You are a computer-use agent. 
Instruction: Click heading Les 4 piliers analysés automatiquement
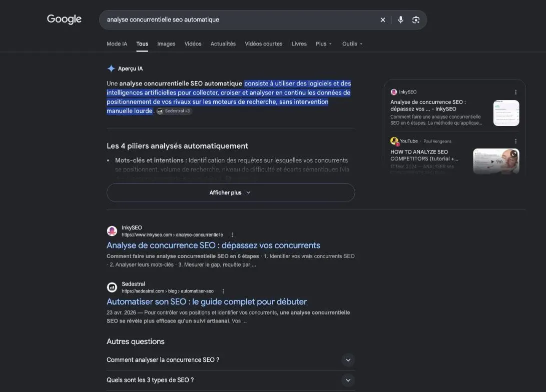[177, 146]
